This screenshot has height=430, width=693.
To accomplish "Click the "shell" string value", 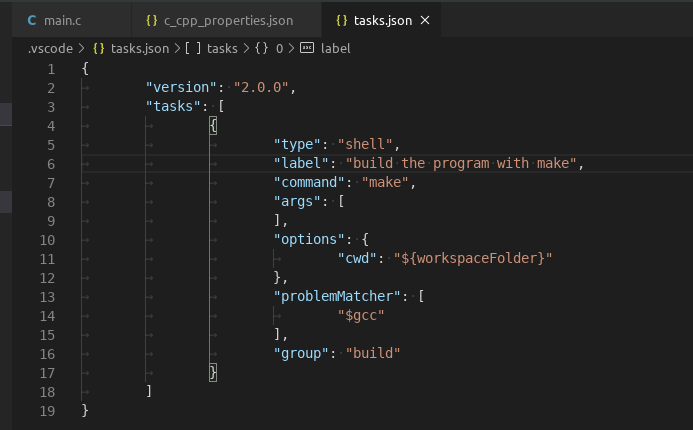I will click(365, 145).
